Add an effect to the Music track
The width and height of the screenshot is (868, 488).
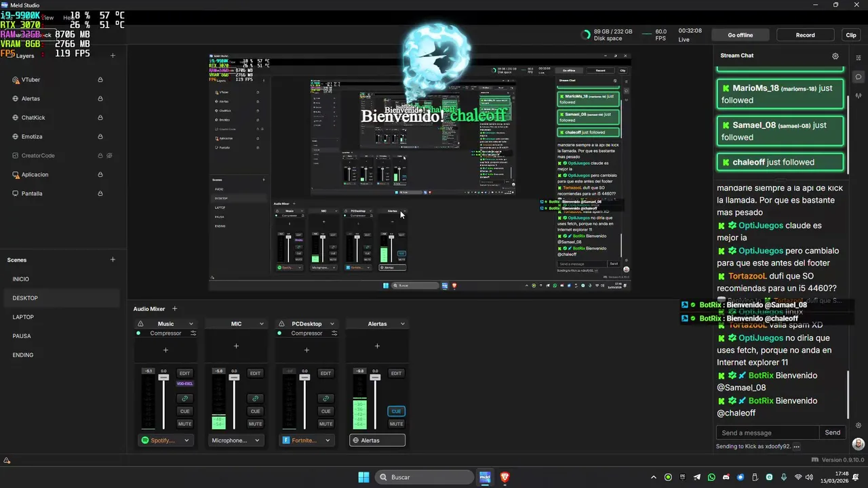point(165,350)
